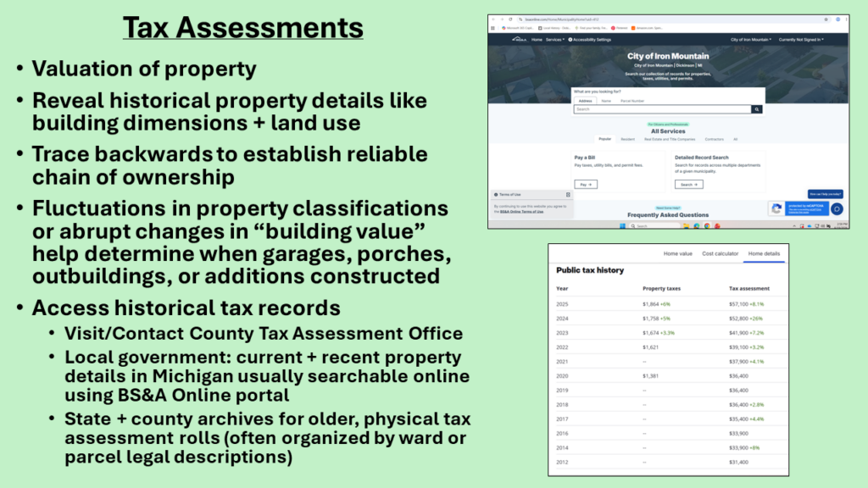Open the City of Iron Mountain dropdown

(751, 40)
